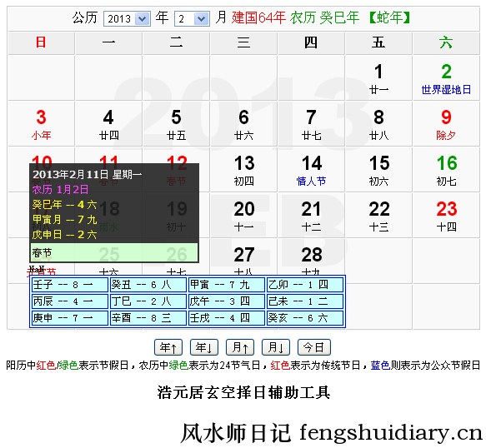Click the 戊午 -- 3 四 hour cell
The width and height of the screenshot is (486, 448).
[x=227, y=301]
